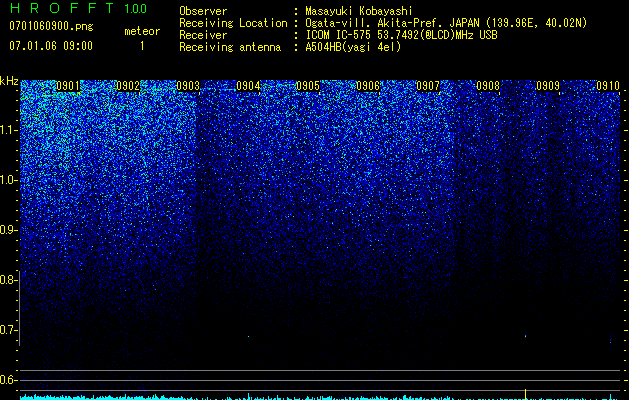Click the Receiver field label

pos(203,35)
